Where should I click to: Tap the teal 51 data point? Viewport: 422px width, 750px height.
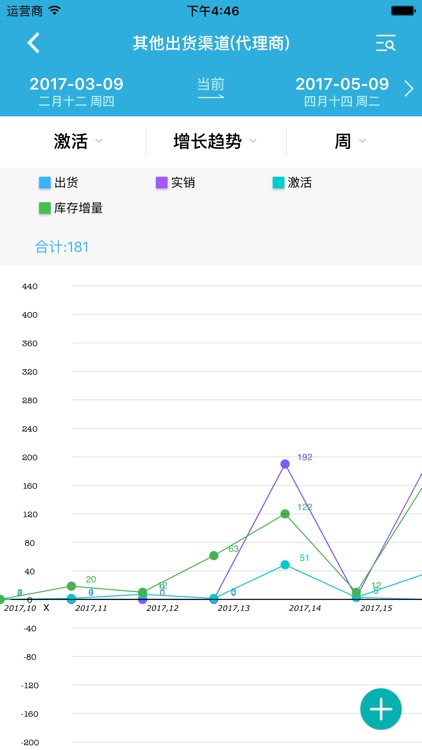pyautogui.click(x=285, y=564)
